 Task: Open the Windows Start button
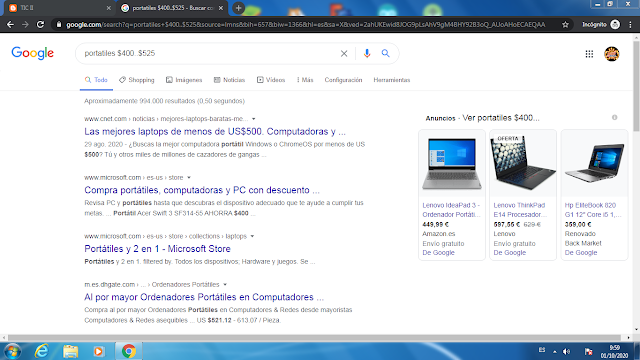(x=12, y=351)
